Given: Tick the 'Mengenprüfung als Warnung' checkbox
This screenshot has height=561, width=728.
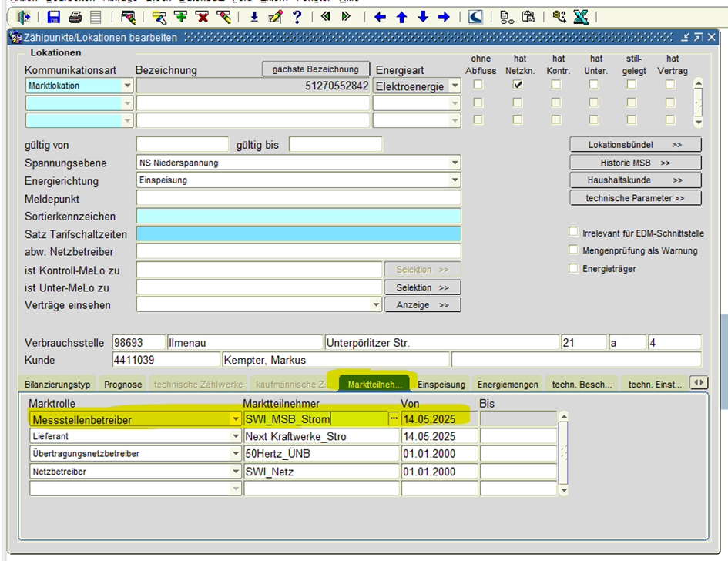Looking at the screenshot, I should click(x=573, y=250).
